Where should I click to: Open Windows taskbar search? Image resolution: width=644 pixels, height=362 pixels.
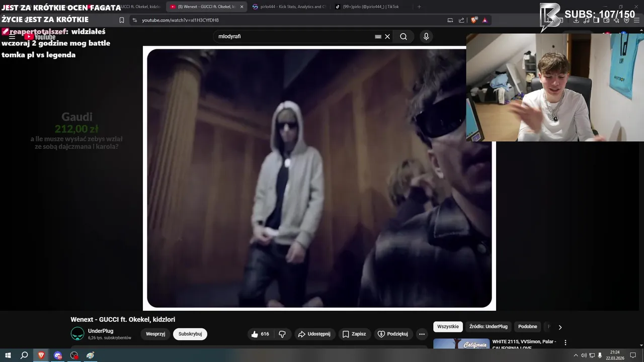24,355
